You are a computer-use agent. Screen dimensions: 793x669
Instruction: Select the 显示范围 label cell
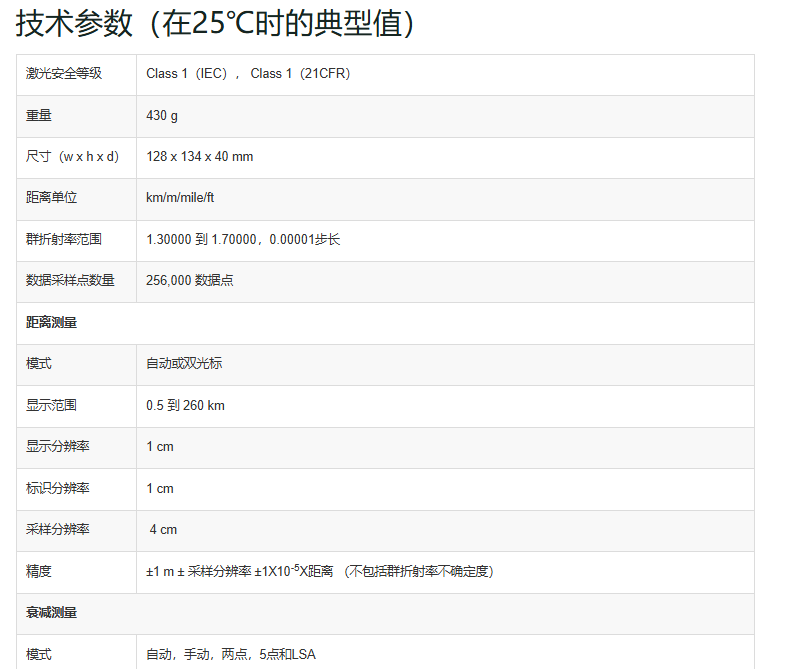click(x=76, y=407)
